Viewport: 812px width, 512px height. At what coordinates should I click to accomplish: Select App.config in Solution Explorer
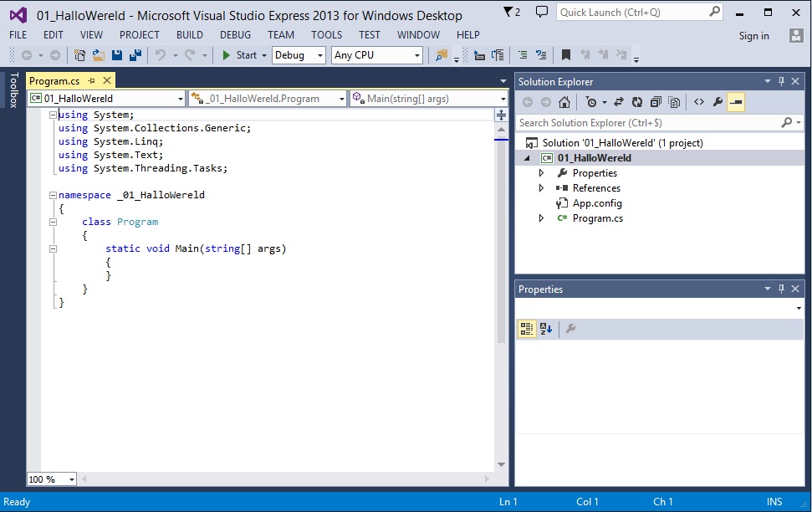(597, 203)
